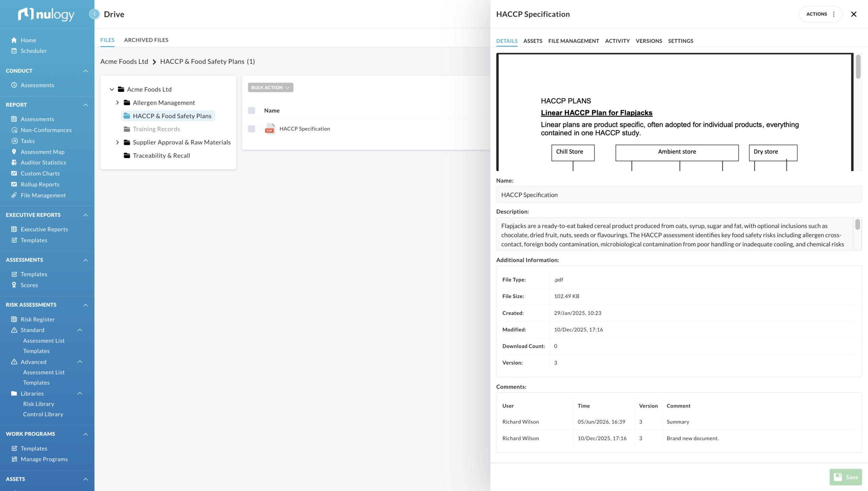Collapse the ASSETS section chevron
The height and width of the screenshot is (491, 868).
(85, 479)
